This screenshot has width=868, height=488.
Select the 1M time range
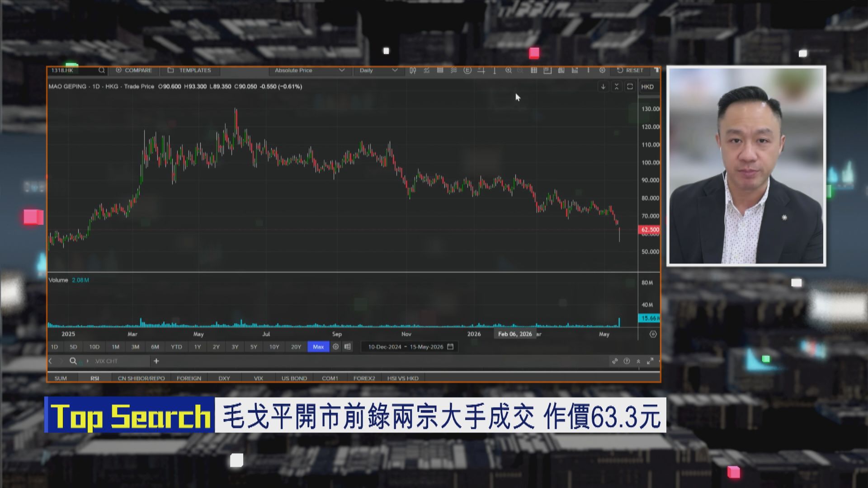(x=115, y=347)
